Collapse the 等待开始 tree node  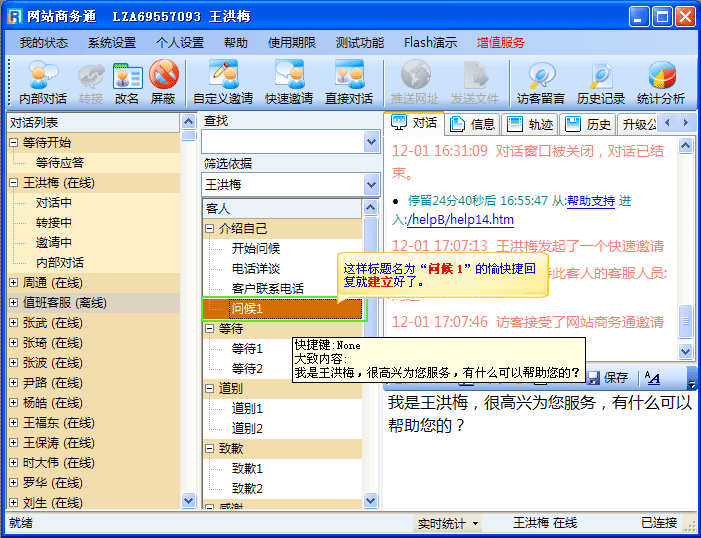pyautogui.click(x=14, y=143)
